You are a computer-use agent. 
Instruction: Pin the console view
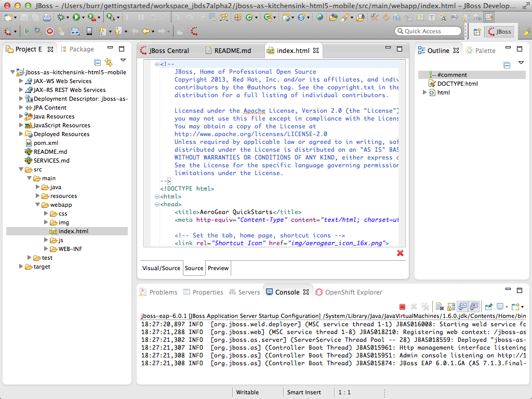point(488,307)
